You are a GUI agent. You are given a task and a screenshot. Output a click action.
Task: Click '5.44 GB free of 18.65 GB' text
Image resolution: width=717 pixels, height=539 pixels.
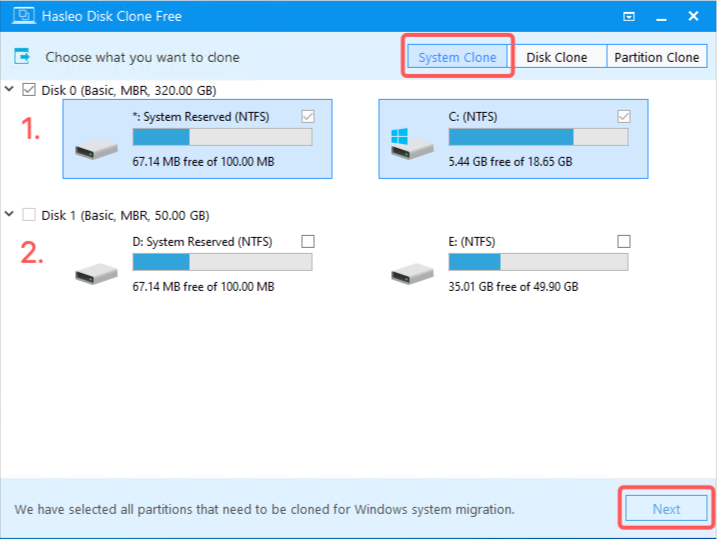pos(510,161)
